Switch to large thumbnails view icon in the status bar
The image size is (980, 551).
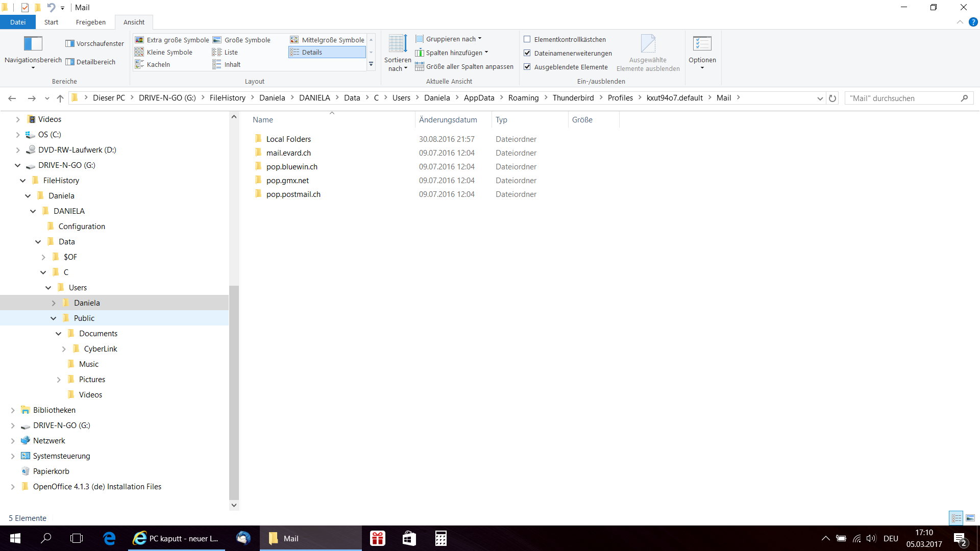[970, 518]
